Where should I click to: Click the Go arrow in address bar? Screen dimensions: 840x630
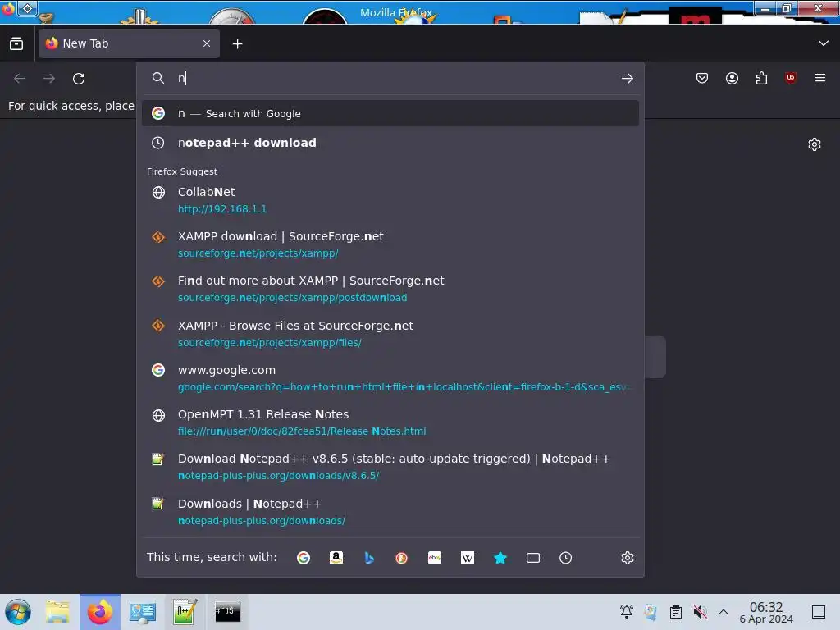tap(628, 79)
